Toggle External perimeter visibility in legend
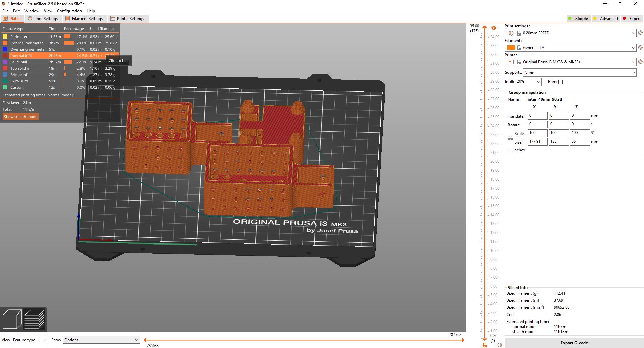The height and width of the screenshot is (348, 644). 60,43
